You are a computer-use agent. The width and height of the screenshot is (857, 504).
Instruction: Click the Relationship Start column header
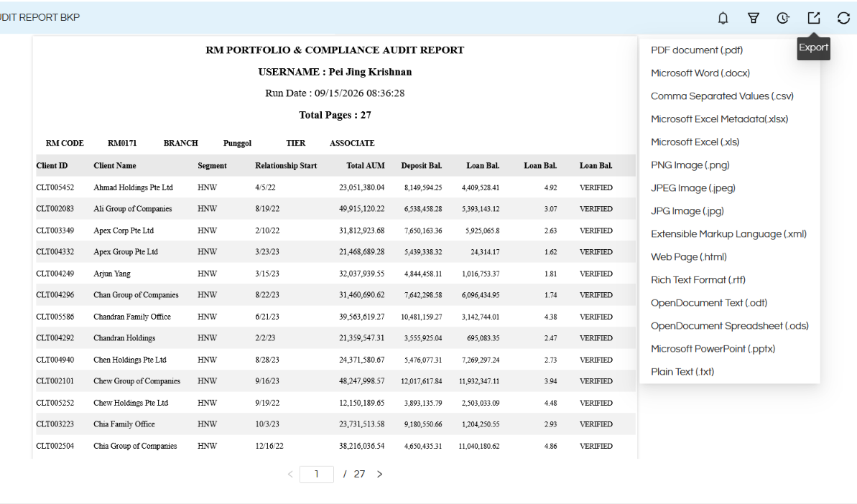coord(286,165)
